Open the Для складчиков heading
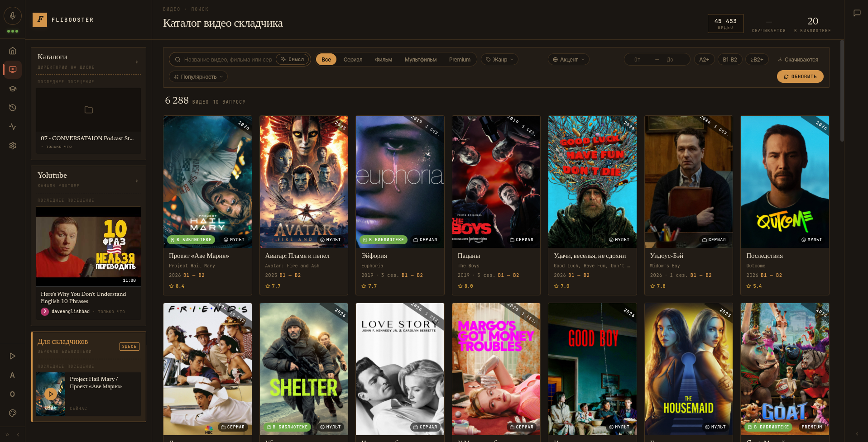 63,342
